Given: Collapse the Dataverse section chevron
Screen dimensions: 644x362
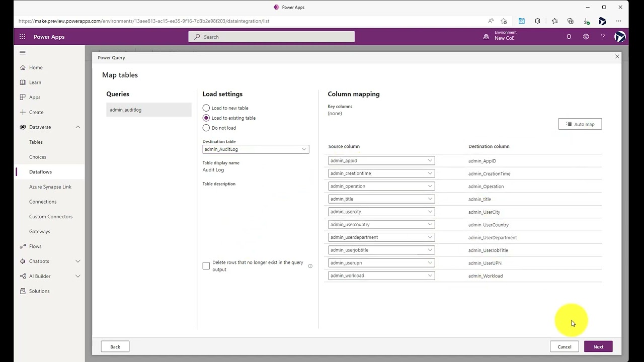Looking at the screenshot, I should pos(78,127).
